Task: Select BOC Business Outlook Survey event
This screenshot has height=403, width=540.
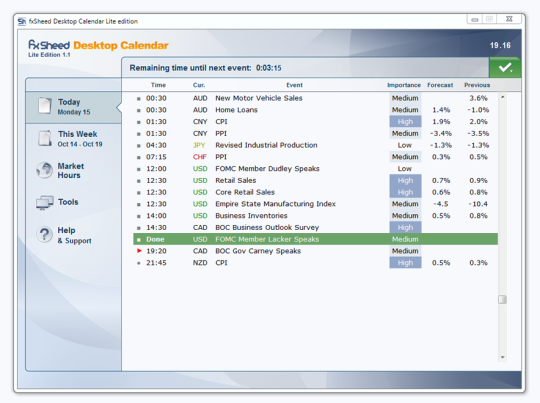Action: [315, 227]
